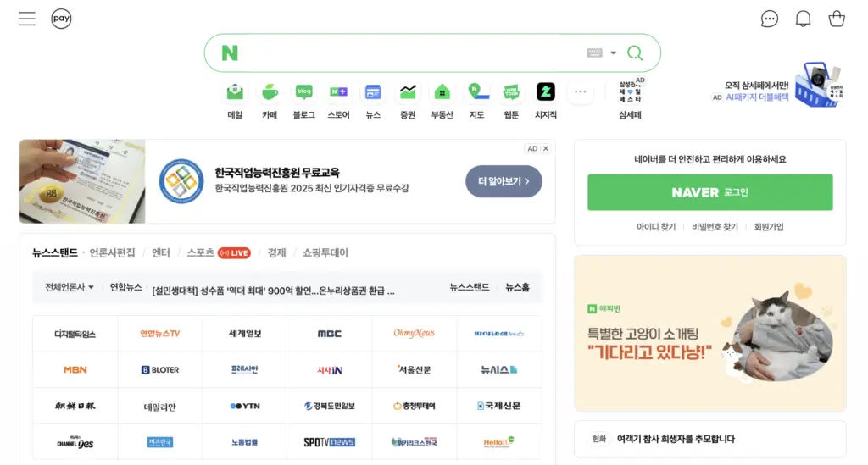868x465 pixels.
Task: Open the MBN publisher logo
Action: pyautogui.click(x=75, y=370)
